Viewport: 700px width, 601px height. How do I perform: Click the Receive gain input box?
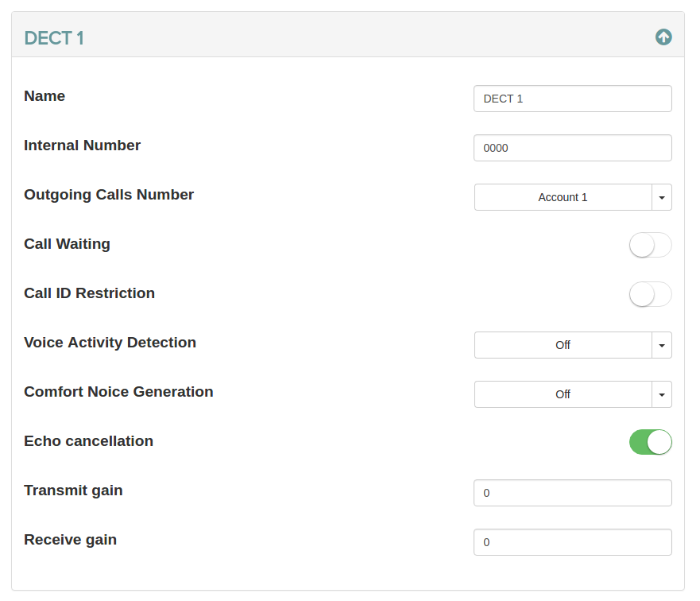(572, 542)
